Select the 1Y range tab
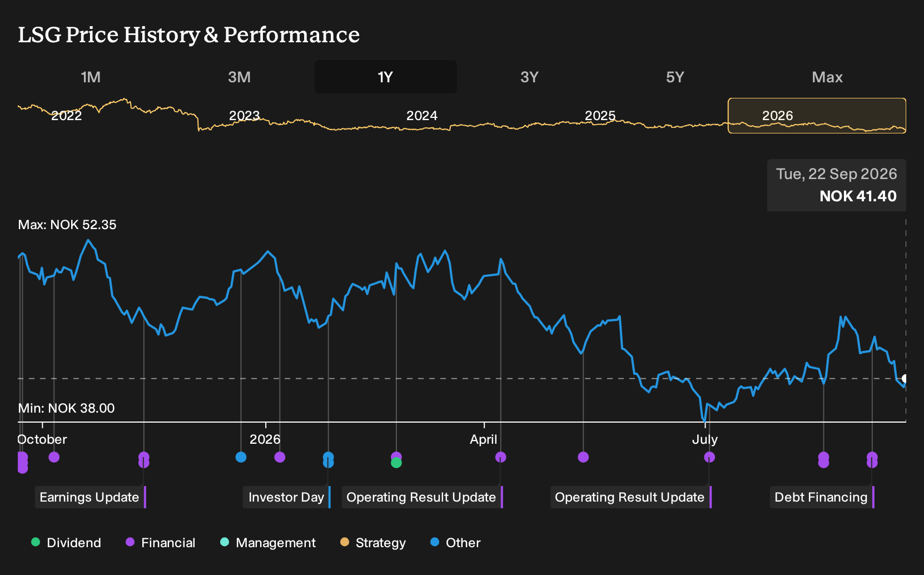The height and width of the screenshot is (575, 924). (x=386, y=77)
